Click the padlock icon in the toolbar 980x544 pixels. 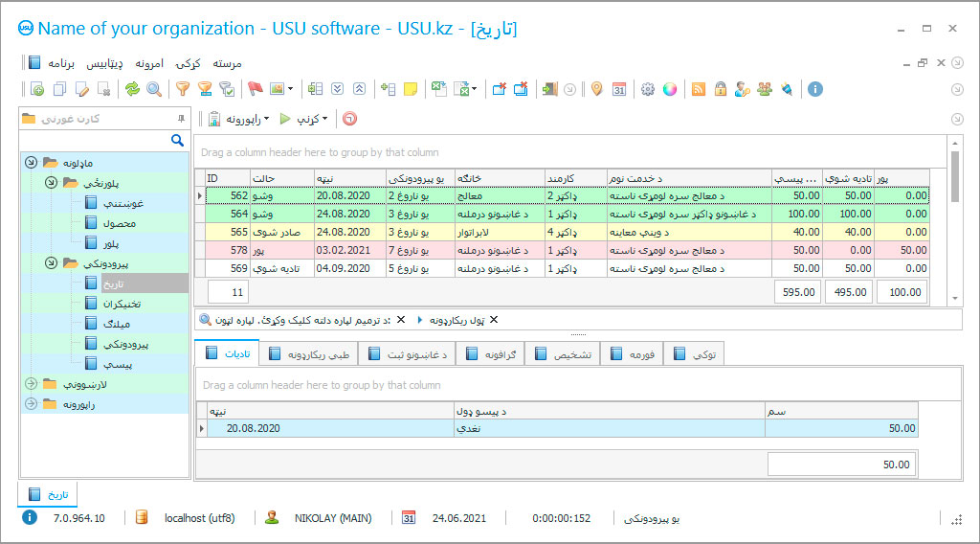pyautogui.click(x=720, y=89)
